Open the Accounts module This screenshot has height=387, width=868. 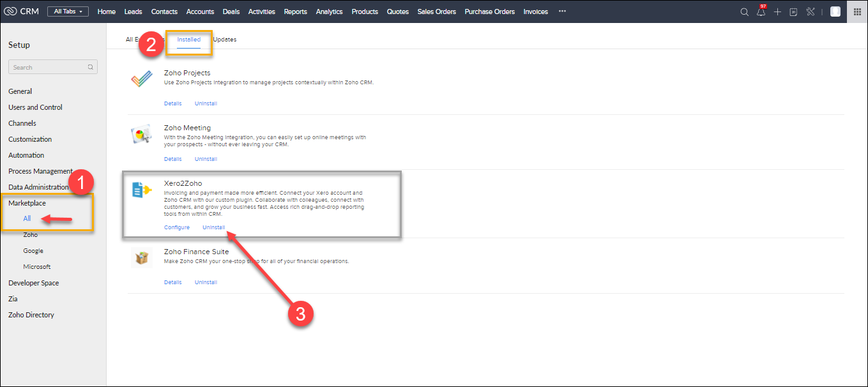[x=201, y=11]
